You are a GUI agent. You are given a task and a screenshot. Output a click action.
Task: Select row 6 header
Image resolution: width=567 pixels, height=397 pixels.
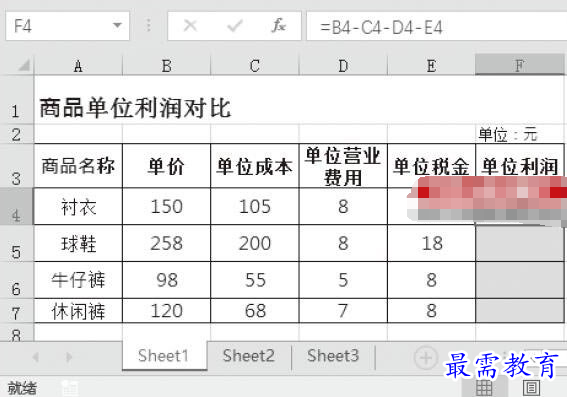pos(17,280)
